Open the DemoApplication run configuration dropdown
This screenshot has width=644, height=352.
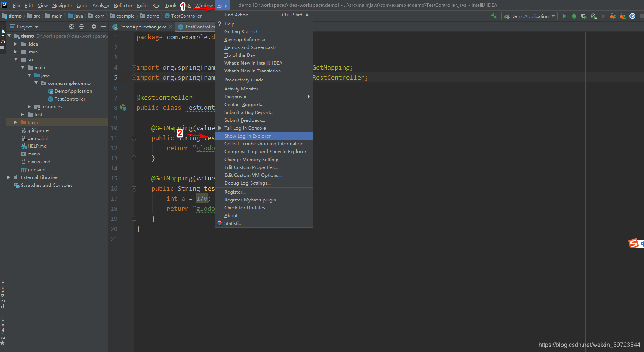(x=529, y=16)
